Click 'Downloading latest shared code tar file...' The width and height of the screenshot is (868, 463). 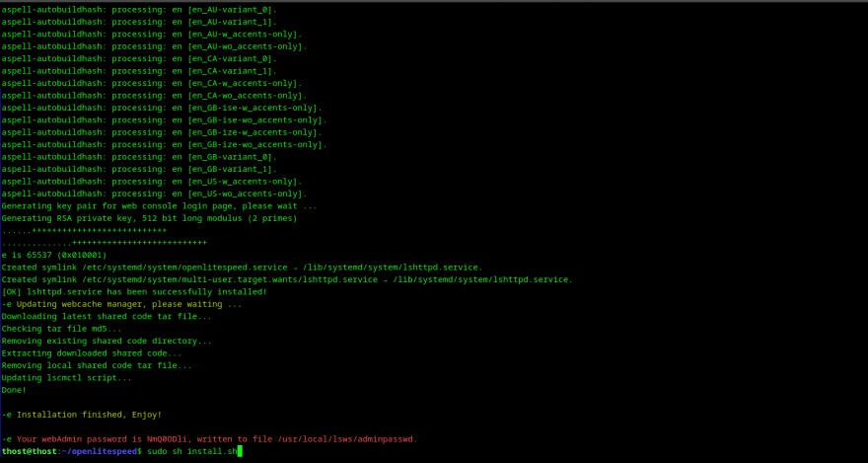coord(107,316)
